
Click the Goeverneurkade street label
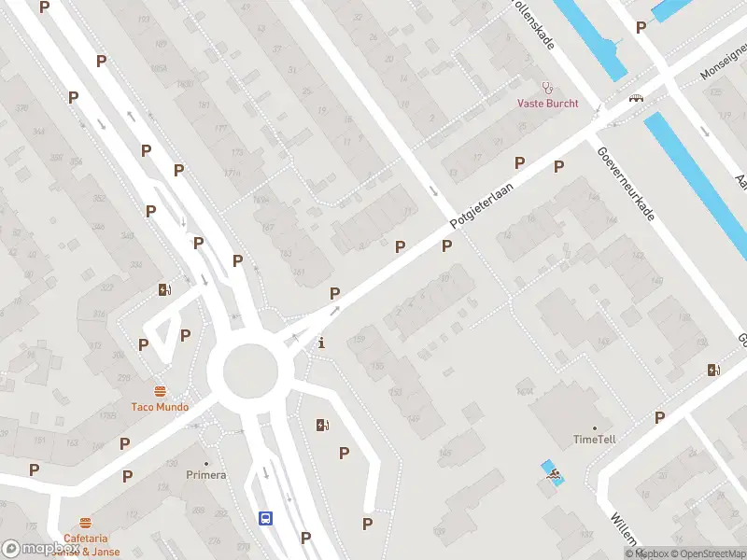[x=626, y=184]
